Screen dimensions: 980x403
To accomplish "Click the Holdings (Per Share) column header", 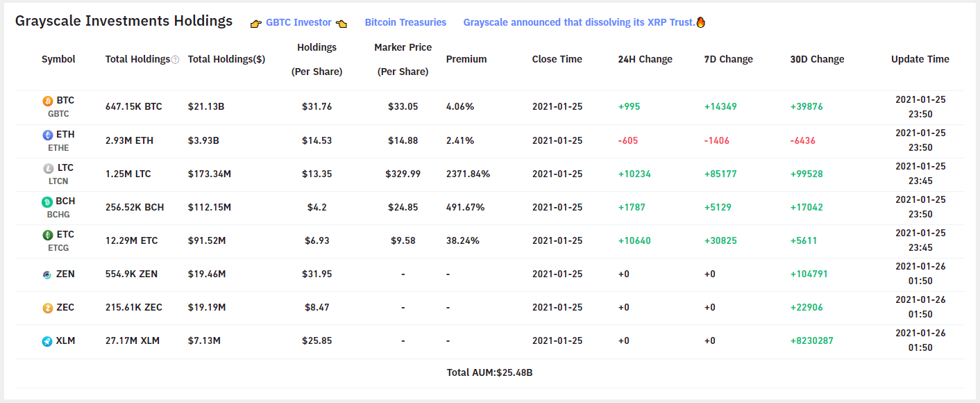I will [317, 59].
